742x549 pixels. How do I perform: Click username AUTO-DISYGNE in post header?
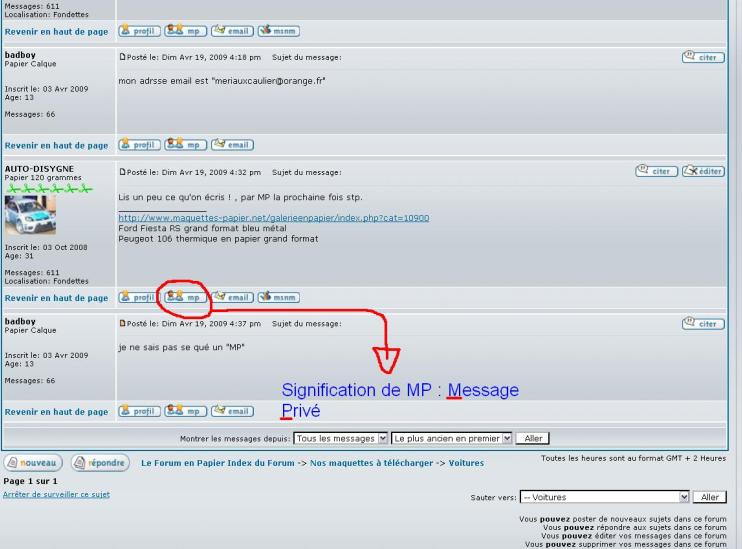[39, 168]
